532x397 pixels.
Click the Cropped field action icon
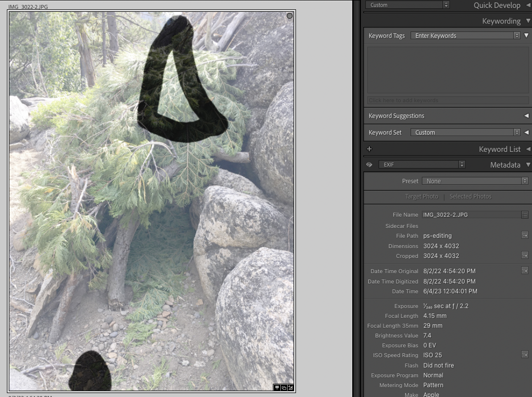tap(525, 255)
